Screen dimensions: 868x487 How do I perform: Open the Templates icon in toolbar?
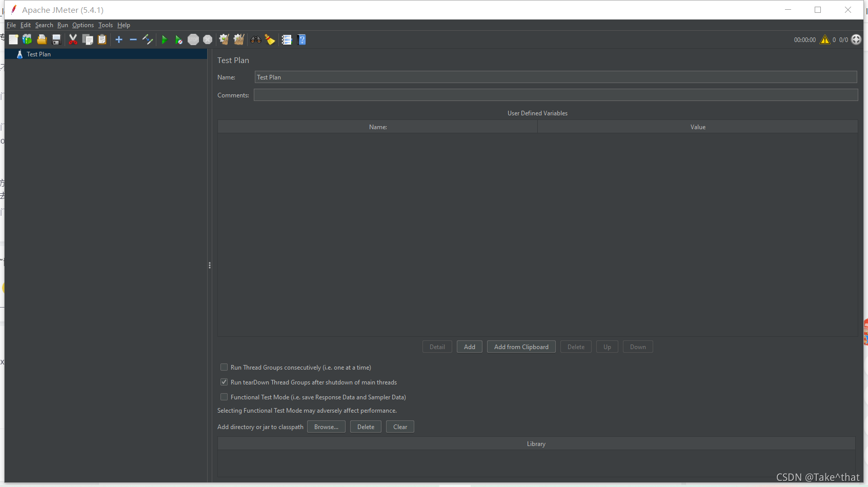27,39
